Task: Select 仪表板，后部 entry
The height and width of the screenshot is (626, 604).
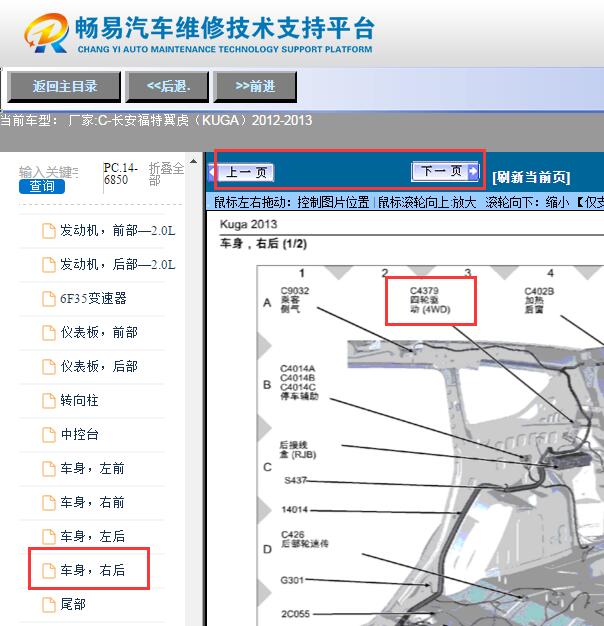Action: (x=99, y=366)
